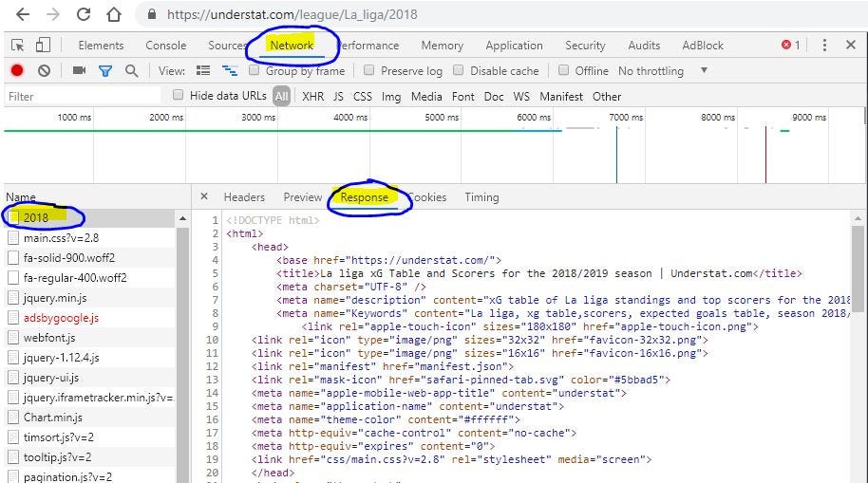Screen dimensions: 868x483
Task: Switch to large request rows view
Action: pos(203,70)
